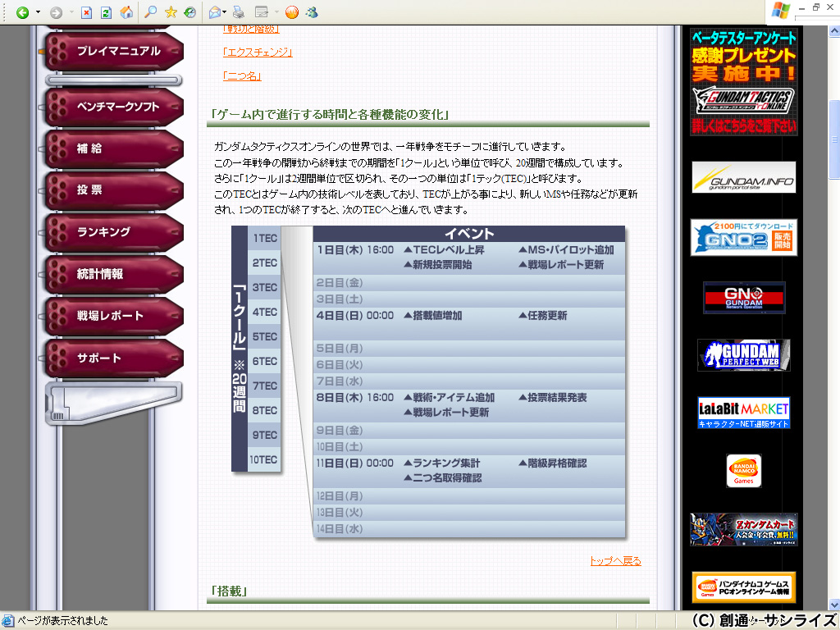This screenshot has width=840, height=630.
Task: Open the LaLaBit MARKET banner
Action: pos(743,413)
